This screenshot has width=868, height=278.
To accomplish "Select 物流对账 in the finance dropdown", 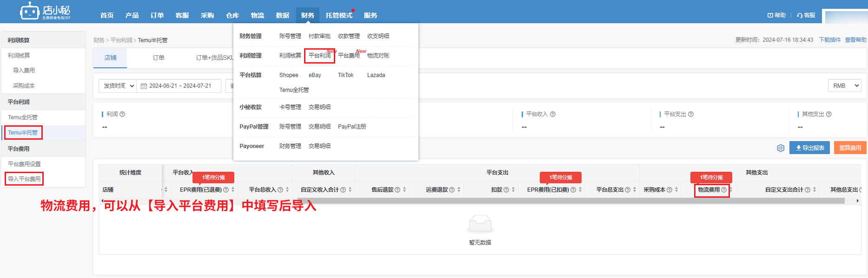I will tap(378, 56).
